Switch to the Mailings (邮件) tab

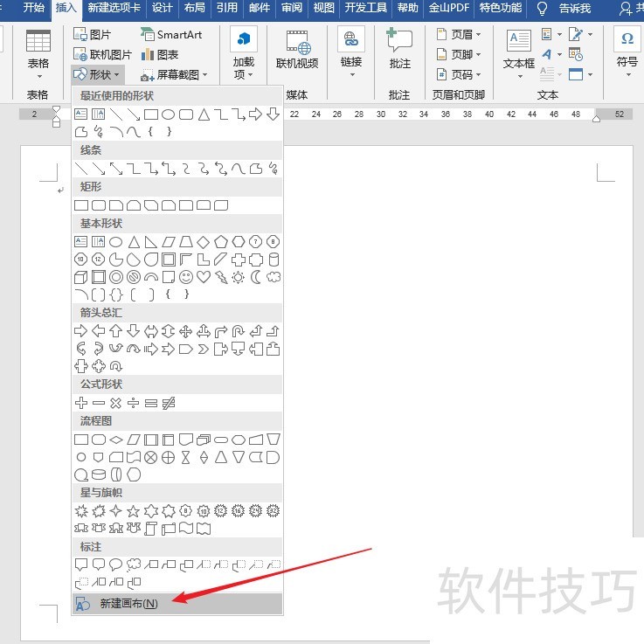tap(260, 8)
